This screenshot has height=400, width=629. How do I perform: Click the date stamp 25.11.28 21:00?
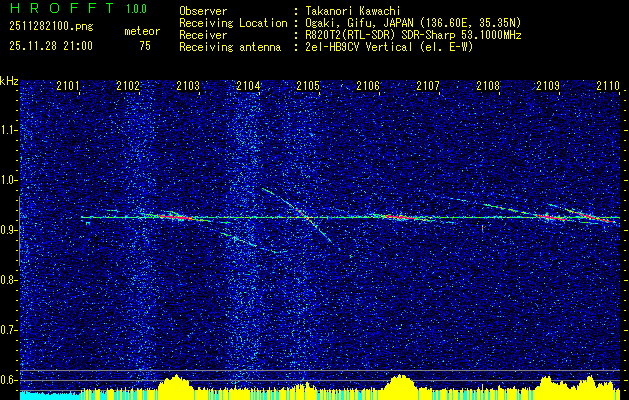coord(51,46)
